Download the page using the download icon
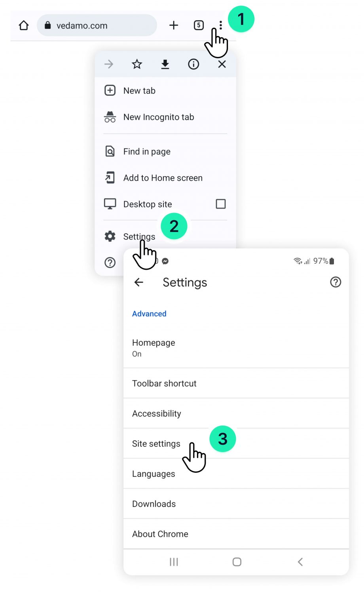 (165, 64)
